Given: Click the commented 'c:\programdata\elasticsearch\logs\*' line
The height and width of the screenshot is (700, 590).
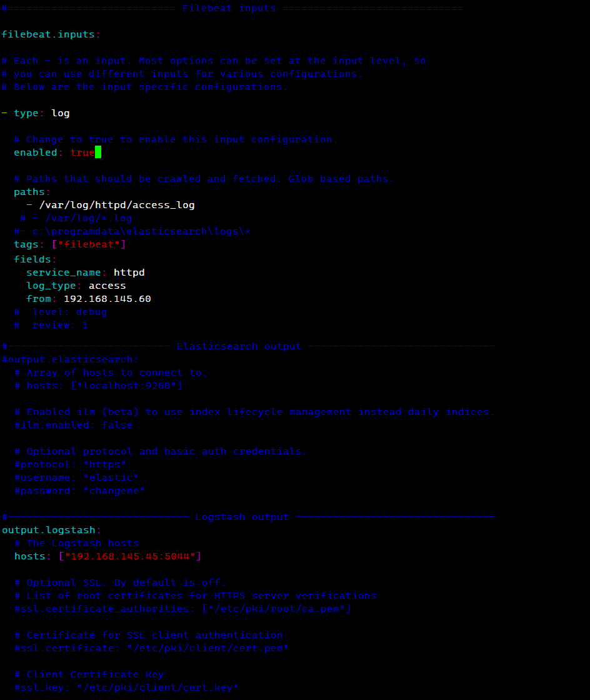Looking at the screenshot, I should [x=132, y=232].
